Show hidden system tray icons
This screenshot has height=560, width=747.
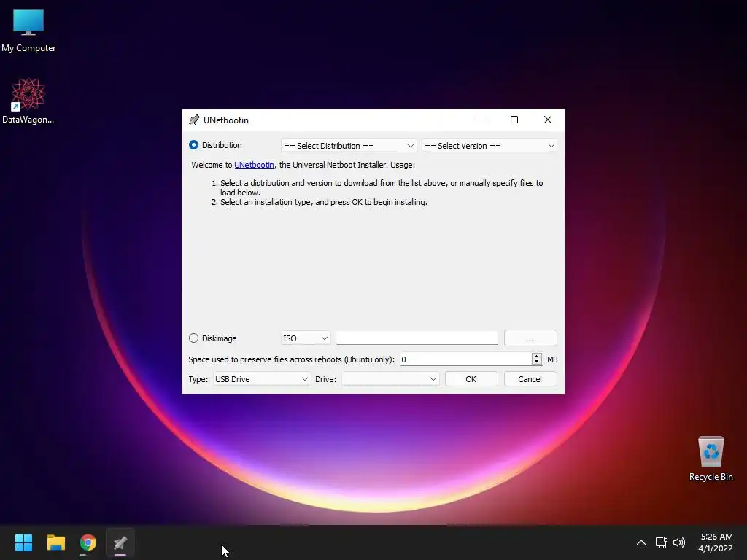[641, 542]
